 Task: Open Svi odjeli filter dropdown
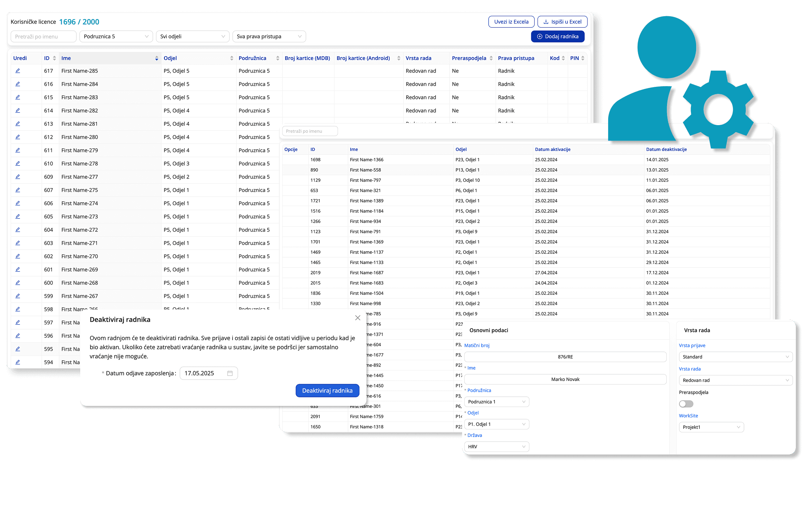click(192, 36)
